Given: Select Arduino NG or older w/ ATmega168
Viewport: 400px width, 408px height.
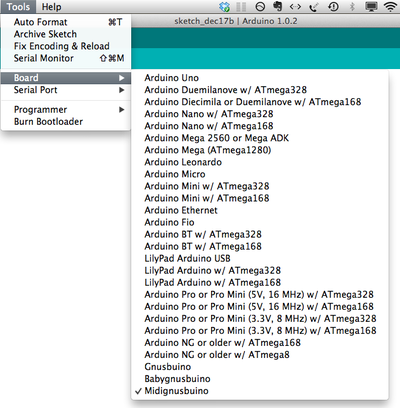Looking at the screenshot, I should 260,342.
